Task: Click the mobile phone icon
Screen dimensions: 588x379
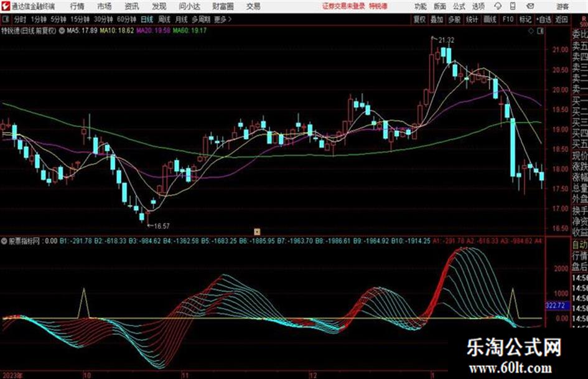Action: [513, 6]
